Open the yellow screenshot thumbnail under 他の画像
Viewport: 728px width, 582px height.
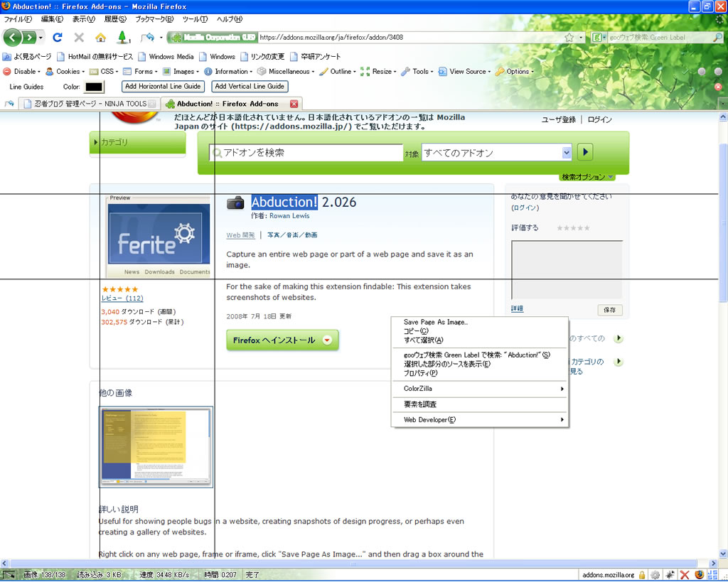pyautogui.click(x=156, y=447)
